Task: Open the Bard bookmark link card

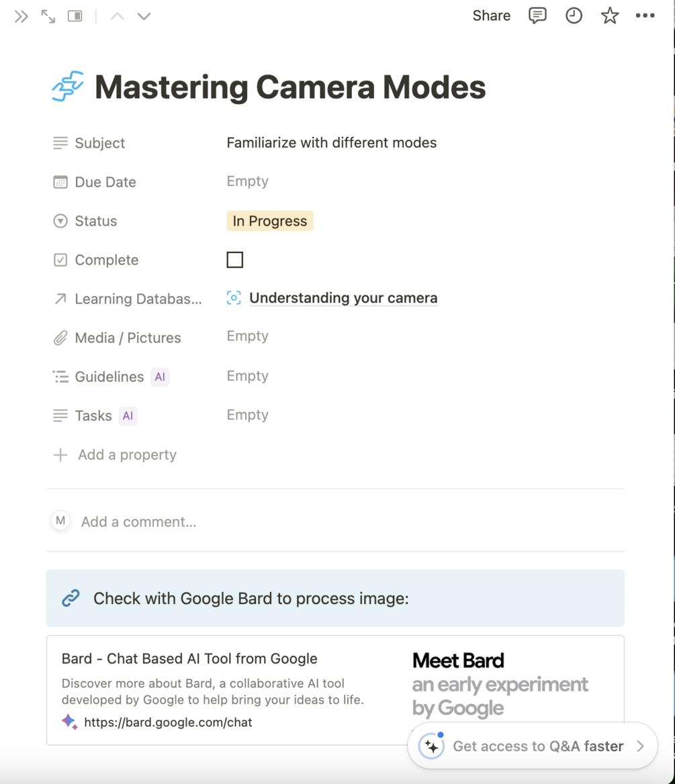Action: point(228,689)
